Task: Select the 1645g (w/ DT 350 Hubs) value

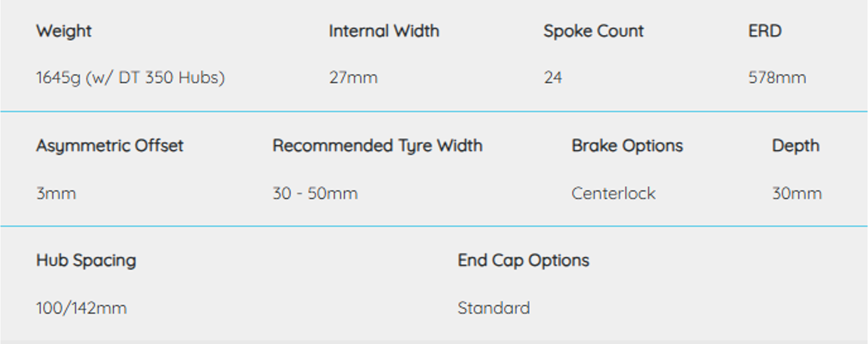Action: [x=130, y=78]
